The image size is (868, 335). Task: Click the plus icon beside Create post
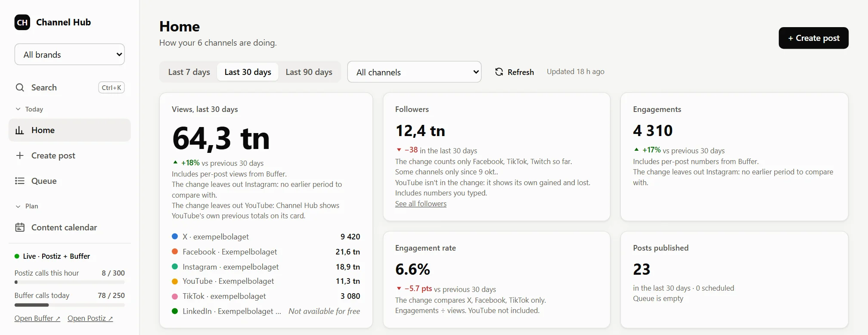20,155
